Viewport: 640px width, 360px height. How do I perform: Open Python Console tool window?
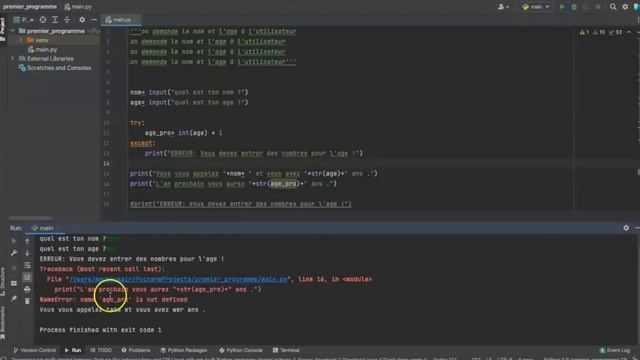coord(241,350)
